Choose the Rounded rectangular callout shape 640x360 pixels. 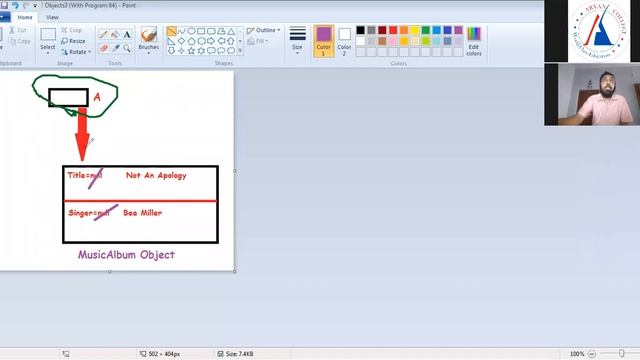211,51
